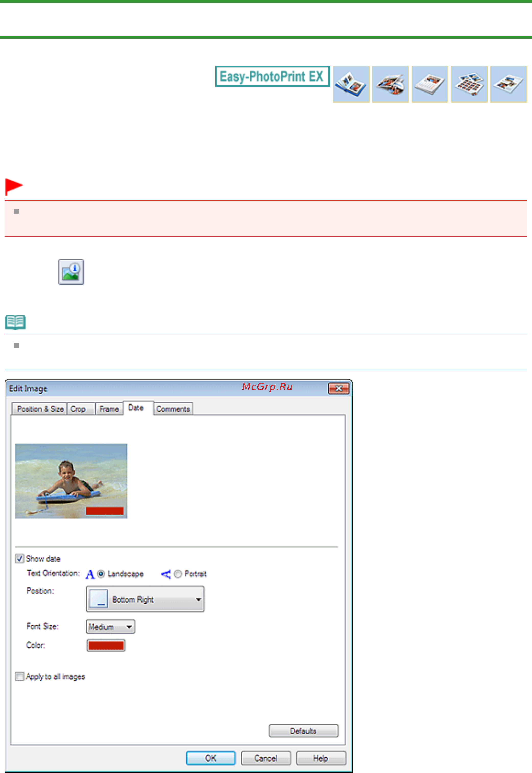Click the OK button
Screen dimensions: 532x773
coord(211,758)
